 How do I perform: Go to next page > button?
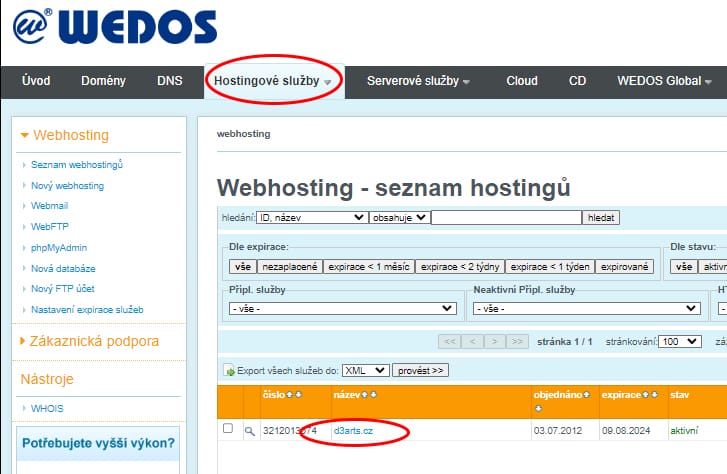pyautogui.click(x=495, y=342)
